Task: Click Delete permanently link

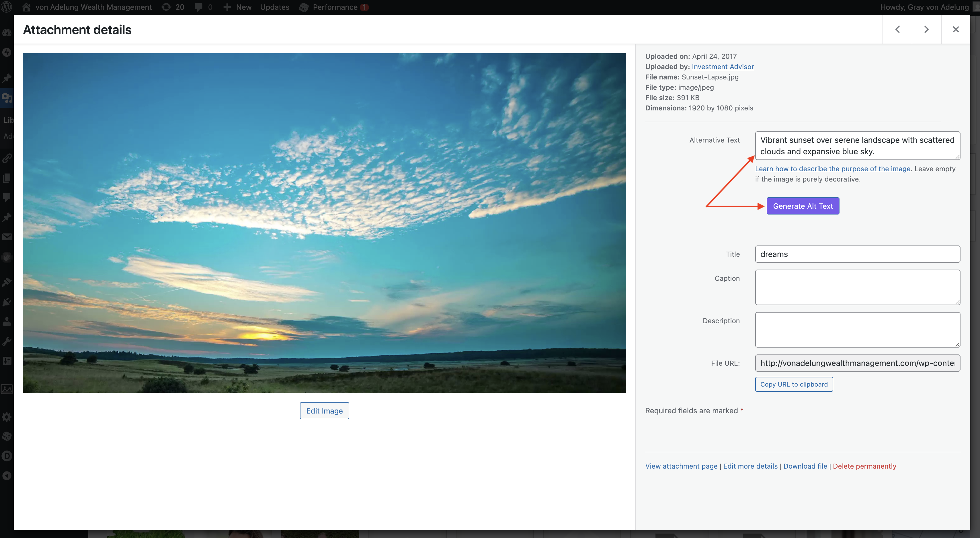Action: pos(864,466)
